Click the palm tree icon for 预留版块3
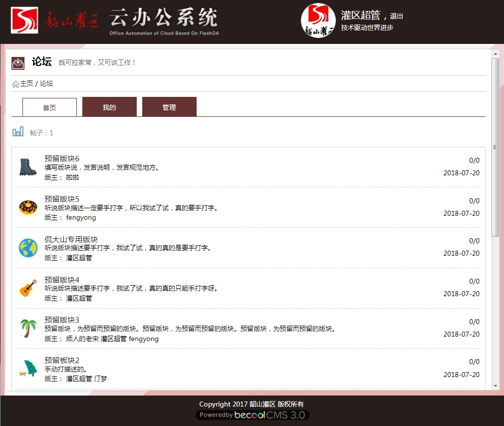This screenshot has width=504, height=426. click(28, 329)
